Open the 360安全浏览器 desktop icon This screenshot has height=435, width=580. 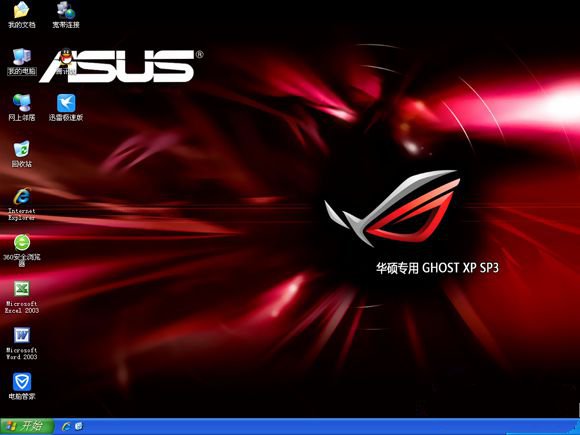point(21,250)
